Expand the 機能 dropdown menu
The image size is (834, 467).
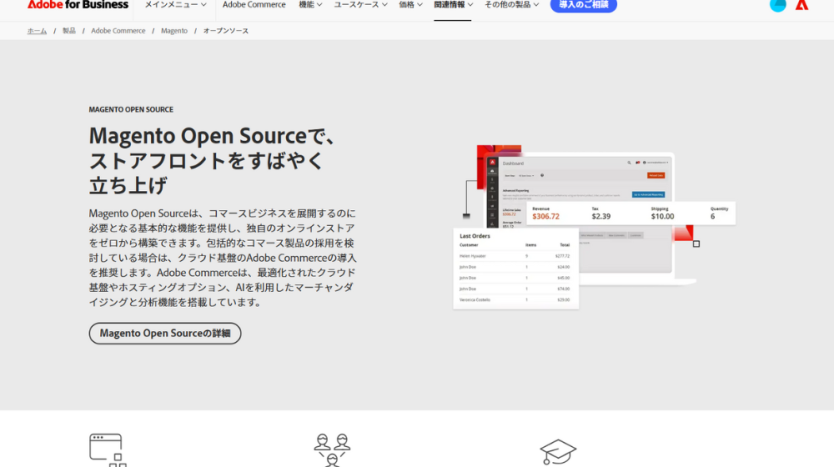310,5
